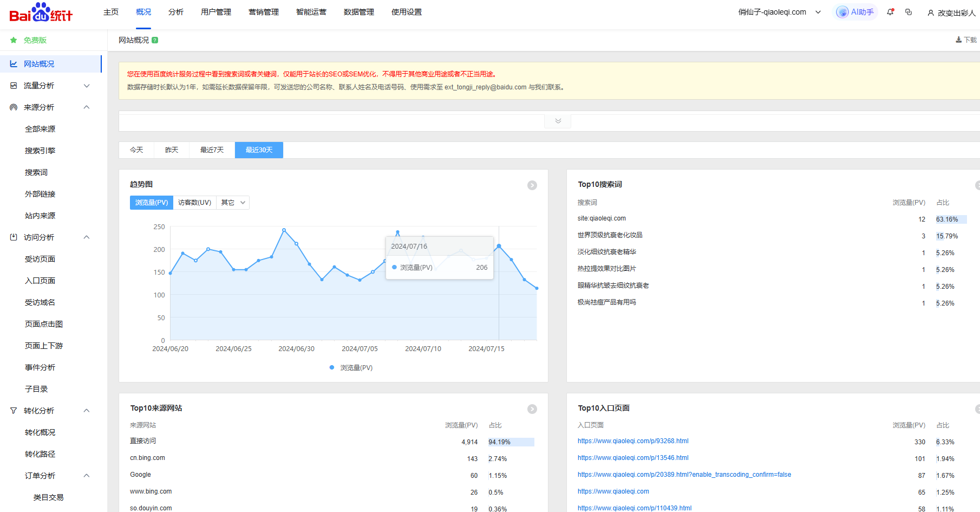Open the 分析 top menu
Screen dimensions: 980x512
[176, 12]
